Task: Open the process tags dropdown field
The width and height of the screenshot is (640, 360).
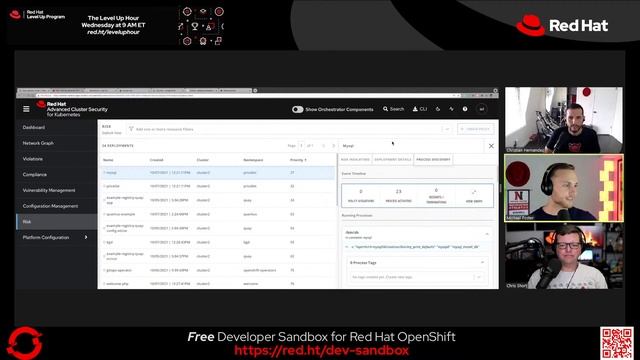Action: tap(416, 277)
